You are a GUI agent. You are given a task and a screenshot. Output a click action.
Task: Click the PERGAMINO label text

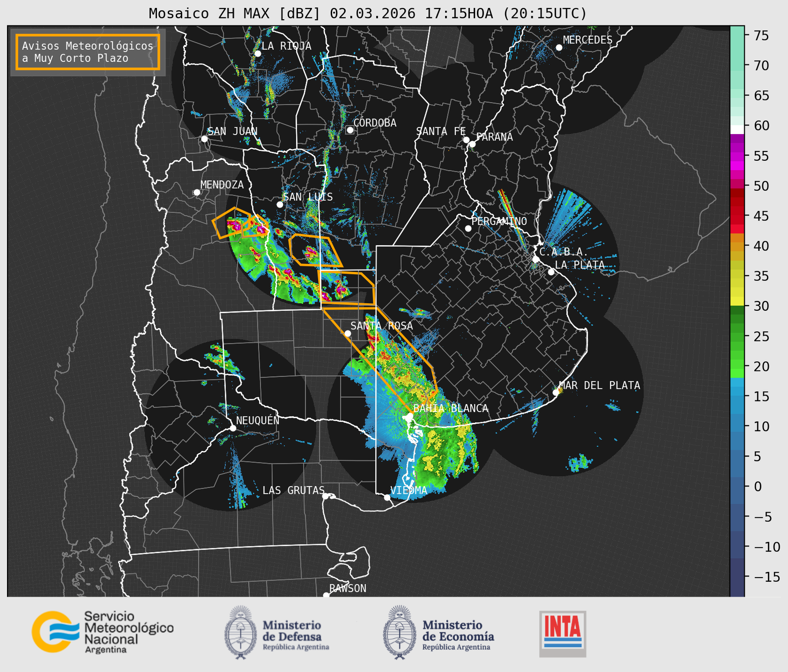click(x=499, y=221)
